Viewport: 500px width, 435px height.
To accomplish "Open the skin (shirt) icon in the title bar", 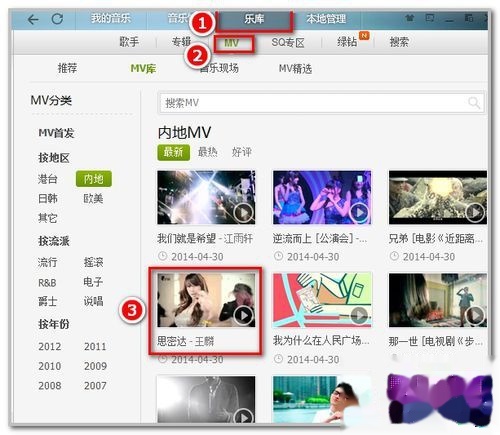I will tap(409, 18).
